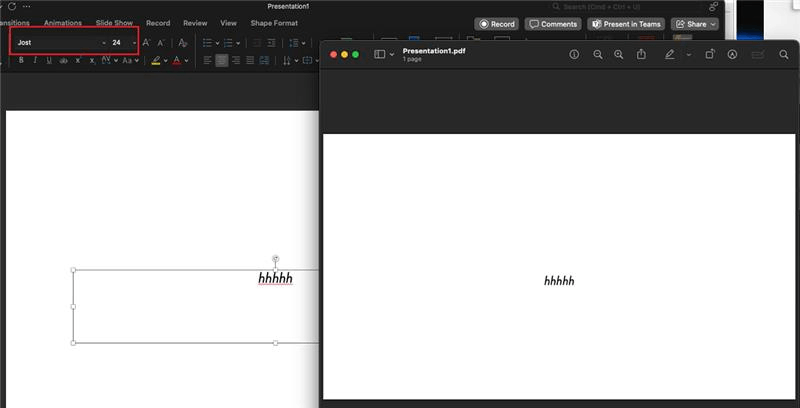The image size is (800, 408).
Task: Click the Record button at top right
Action: tap(496, 24)
